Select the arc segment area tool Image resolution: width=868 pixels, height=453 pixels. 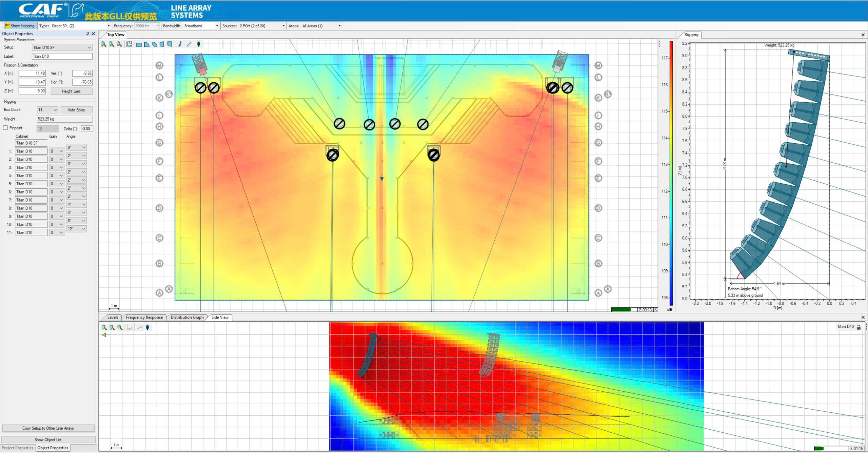coord(154,44)
